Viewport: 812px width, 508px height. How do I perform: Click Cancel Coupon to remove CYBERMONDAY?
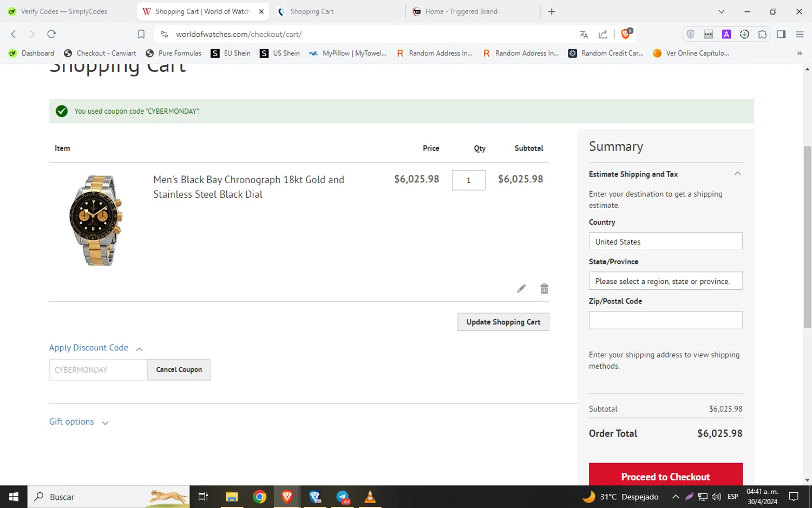[179, 370]
